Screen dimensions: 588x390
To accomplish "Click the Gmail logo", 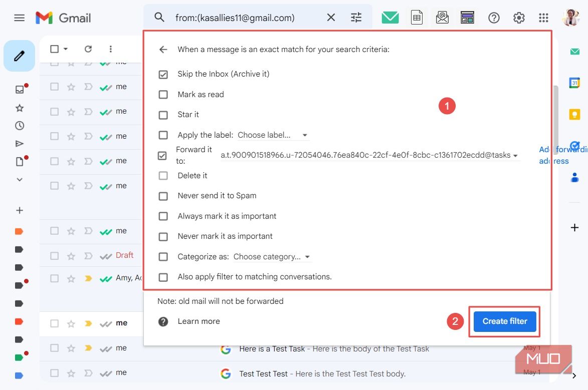I will pos(63,18).
